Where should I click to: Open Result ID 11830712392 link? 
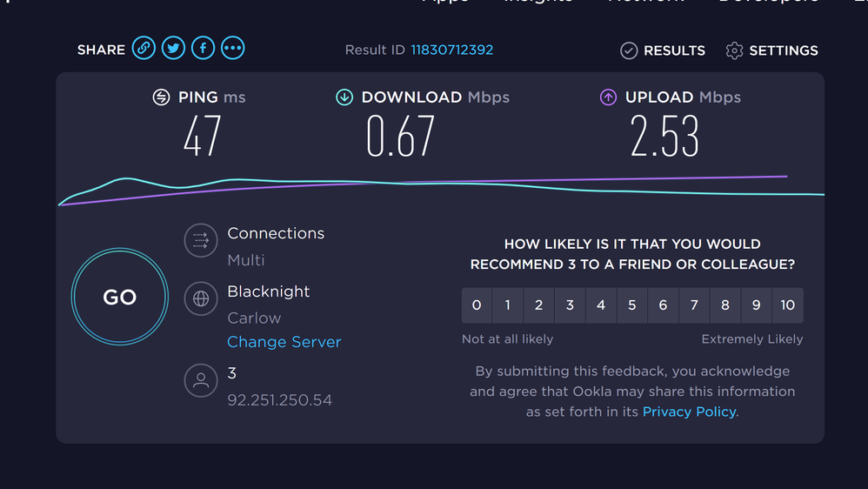point(451,50)
